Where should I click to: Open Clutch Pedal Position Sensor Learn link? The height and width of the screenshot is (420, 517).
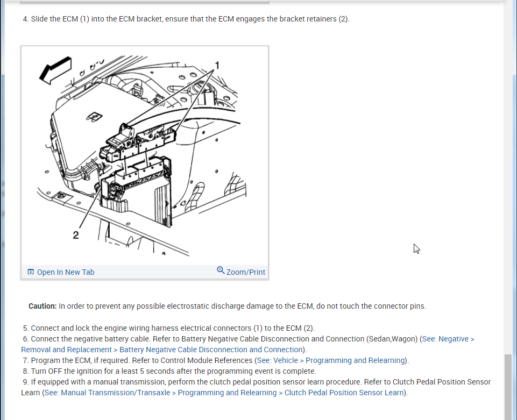[x=224, y=393]
